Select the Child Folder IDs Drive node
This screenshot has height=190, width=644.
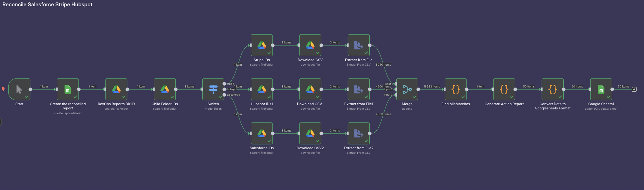click(x=165, y=89)
